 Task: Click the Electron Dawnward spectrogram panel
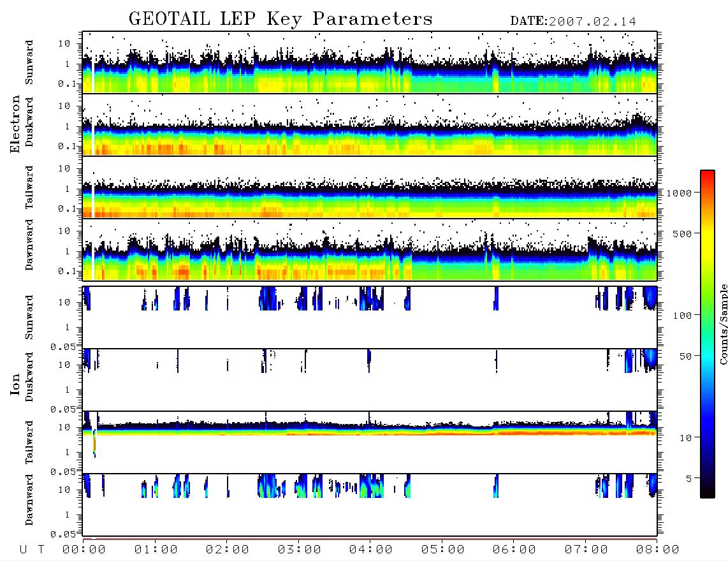(370, 249)
